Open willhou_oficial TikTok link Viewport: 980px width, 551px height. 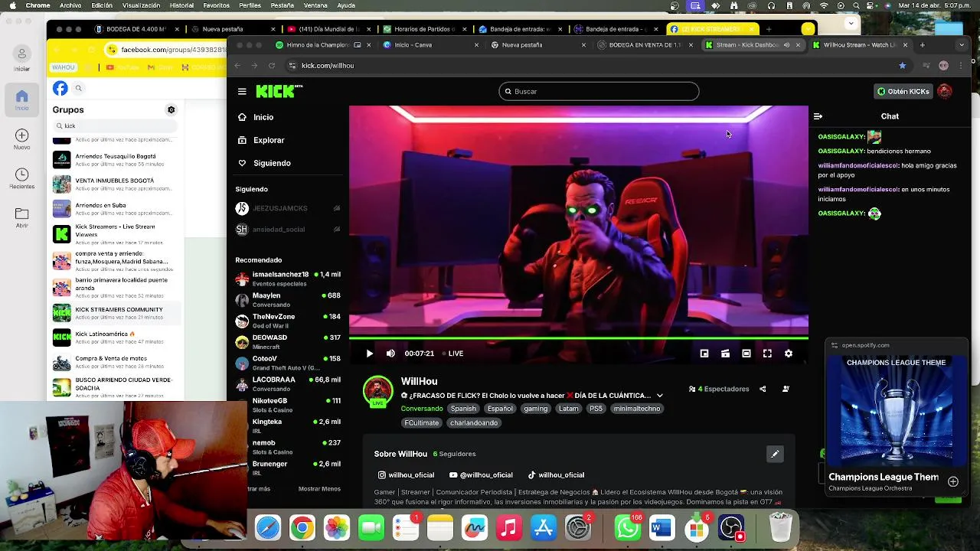556,475
